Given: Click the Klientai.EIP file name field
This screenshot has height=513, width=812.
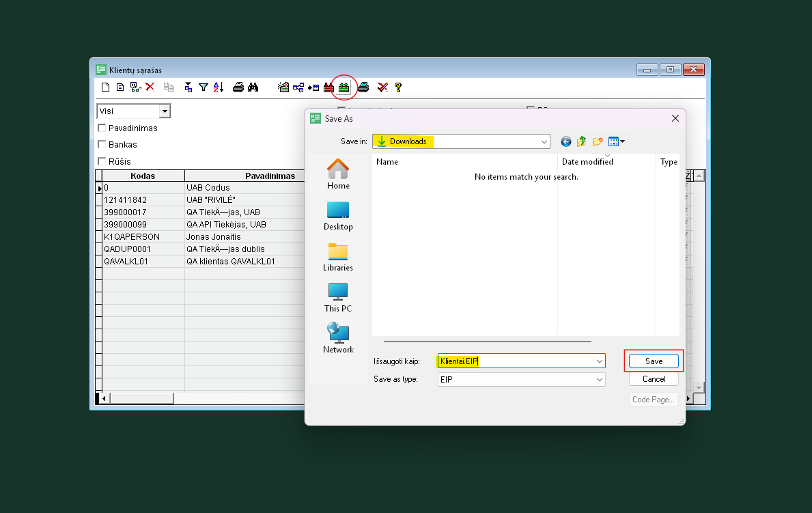Looking at the screenshot, I should click(521, 361).
